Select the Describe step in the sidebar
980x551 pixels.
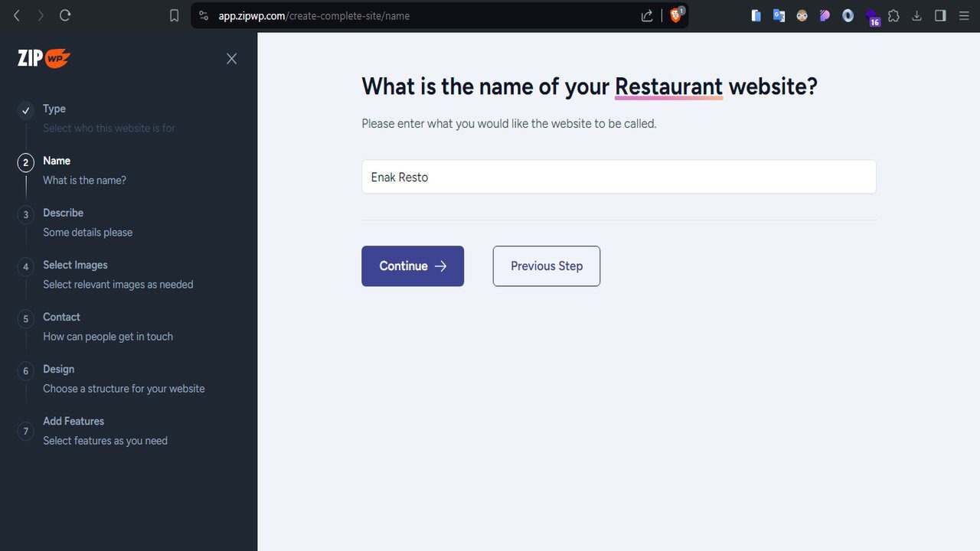(63, 214)
